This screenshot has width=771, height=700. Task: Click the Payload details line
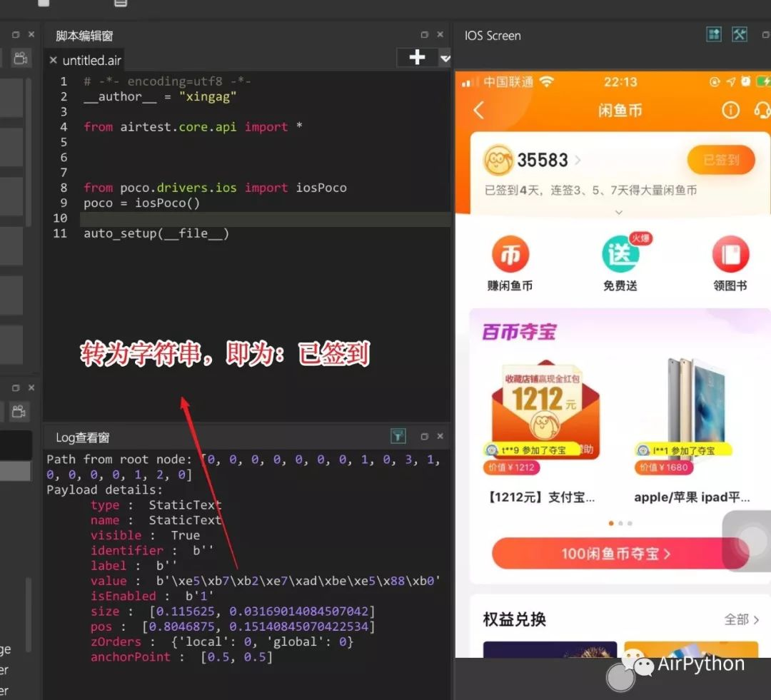click(x=105, y=490)
